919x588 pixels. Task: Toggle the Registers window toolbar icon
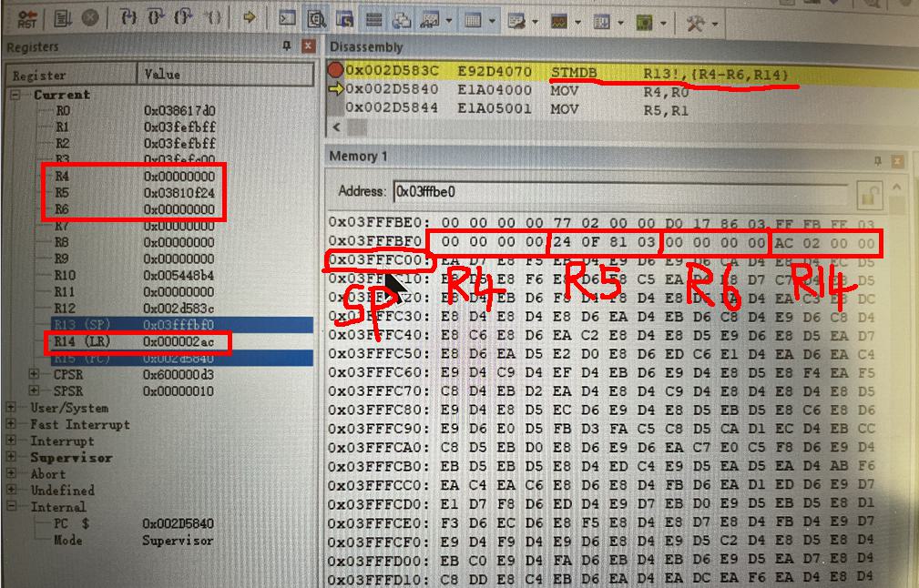click(374, 21)
